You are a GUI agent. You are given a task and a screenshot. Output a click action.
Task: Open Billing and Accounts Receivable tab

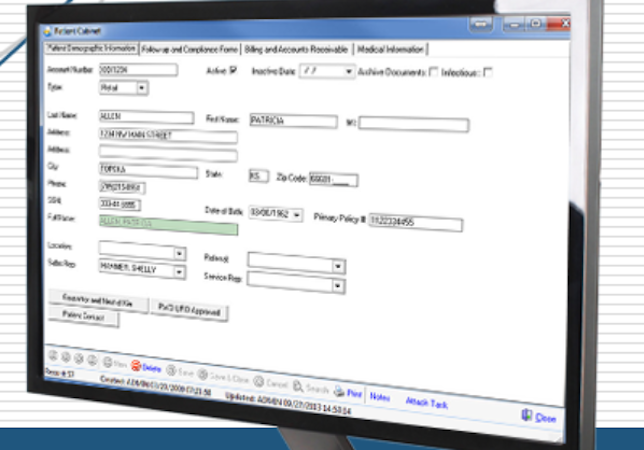[296, 50]
